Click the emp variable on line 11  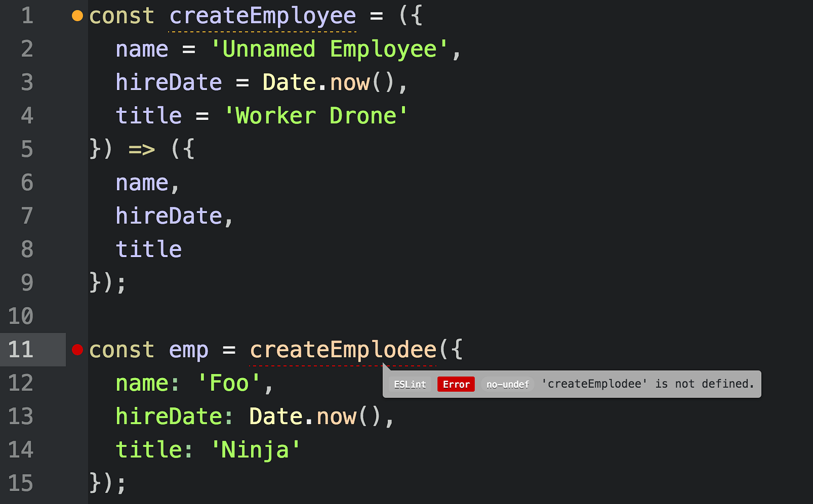189,351
